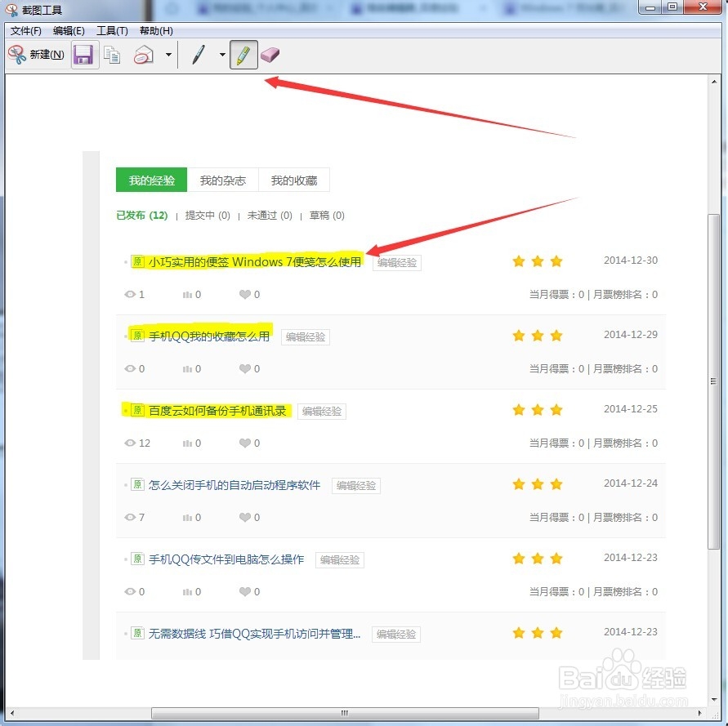This screenshot has width=728, height=726.
Task: Click 编辑经验 for 无需数据线 article
Action: [396, 634]
